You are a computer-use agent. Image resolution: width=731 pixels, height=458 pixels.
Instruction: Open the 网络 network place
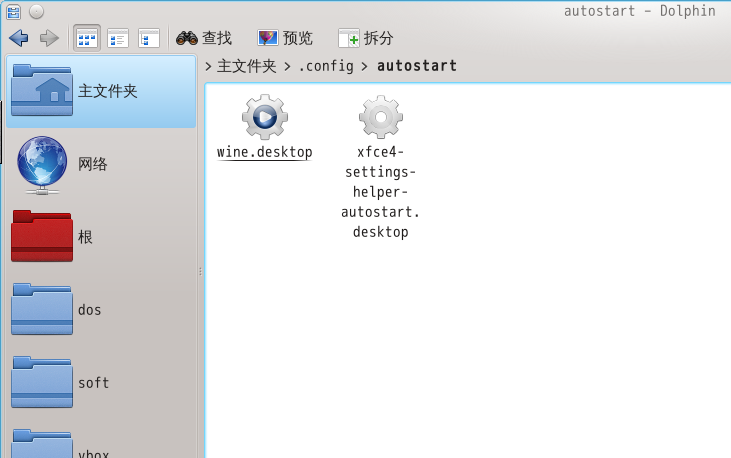[x=101, y=164]
